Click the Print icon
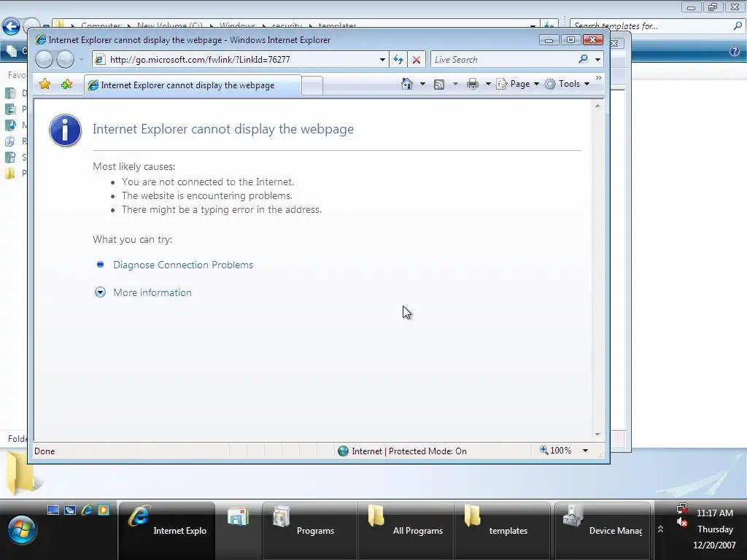The width and height of the screenshot is (747, 560). point(473,85)
